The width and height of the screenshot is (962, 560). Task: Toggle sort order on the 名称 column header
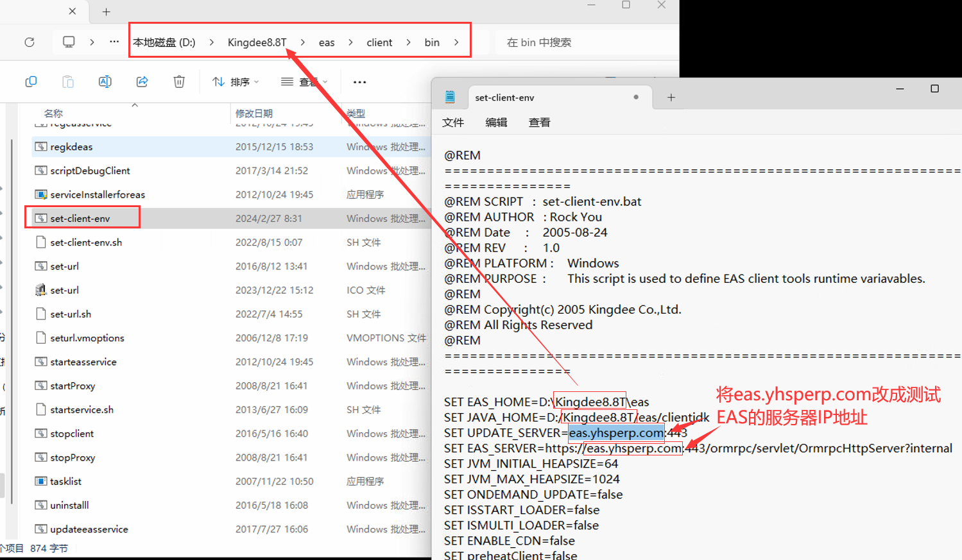(x=53, y=113)
